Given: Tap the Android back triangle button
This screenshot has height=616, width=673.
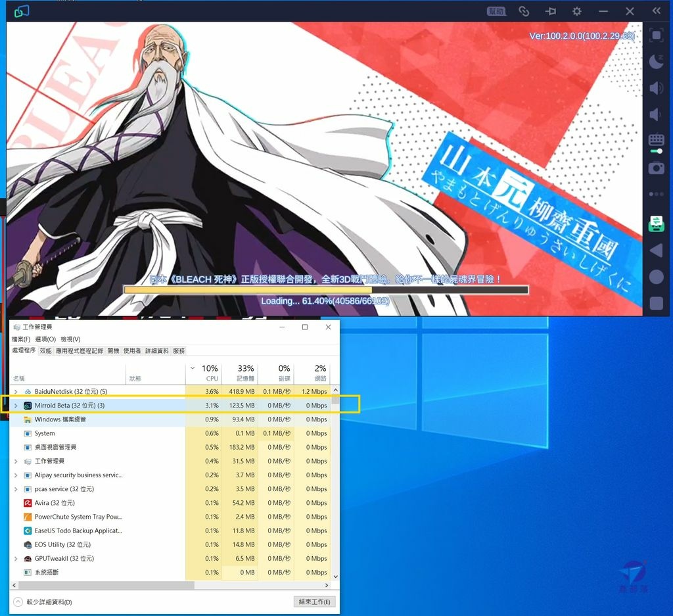Looking at the screenshot, I should [x=656, y=250].
